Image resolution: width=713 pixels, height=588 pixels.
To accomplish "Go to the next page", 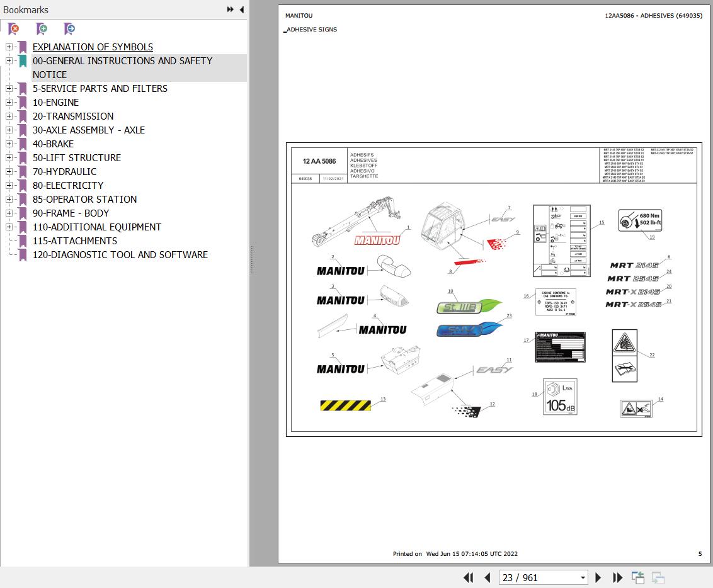I will [x=598, y=577].
